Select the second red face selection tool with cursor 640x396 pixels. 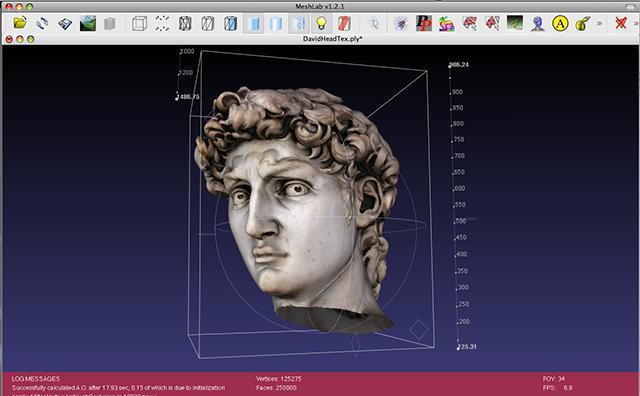[x=493, y=23]
